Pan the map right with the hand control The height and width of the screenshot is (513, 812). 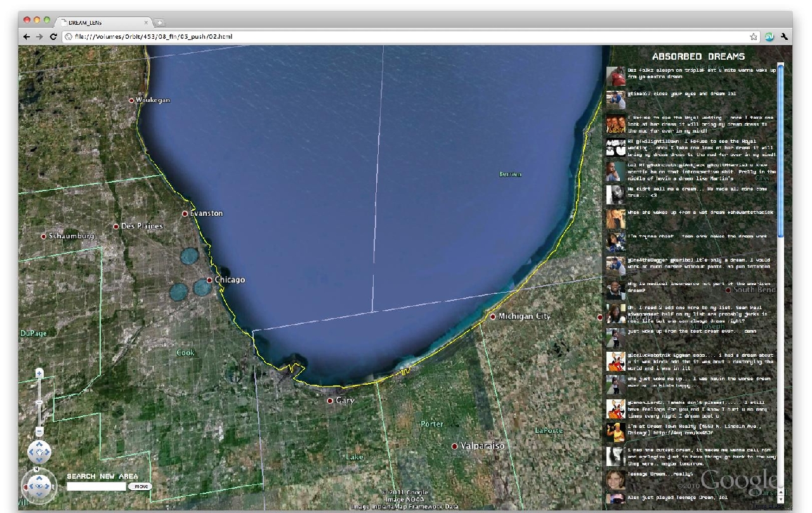pos(48,453)
